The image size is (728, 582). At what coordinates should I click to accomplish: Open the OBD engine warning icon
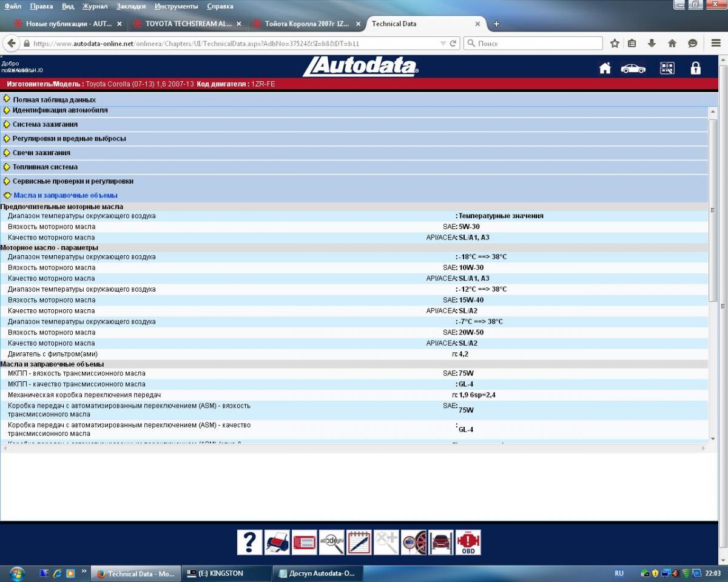pos(468,543)
